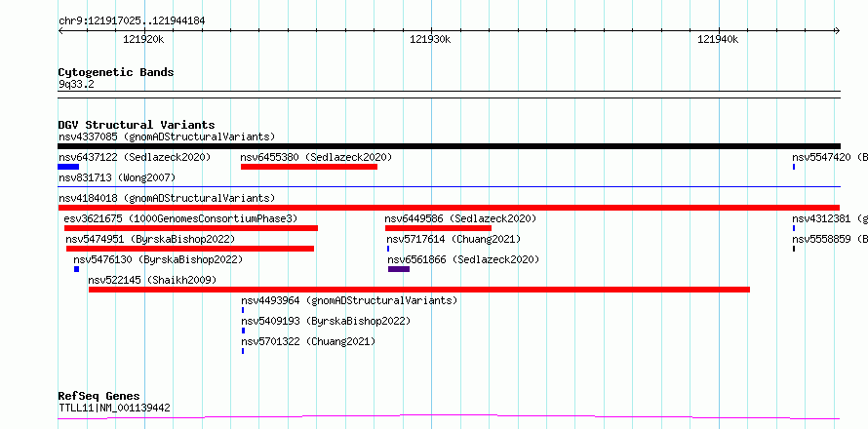Click the 121930k ruler tick label
The image size is (868, 429).
[x=430, y=39]
